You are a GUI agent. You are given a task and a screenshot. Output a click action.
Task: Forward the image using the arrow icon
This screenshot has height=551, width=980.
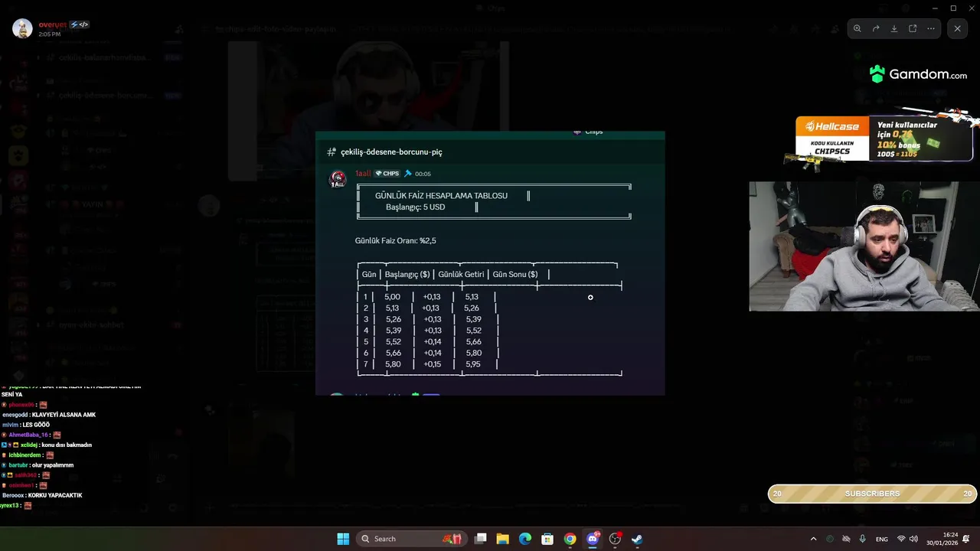(876, 28)
